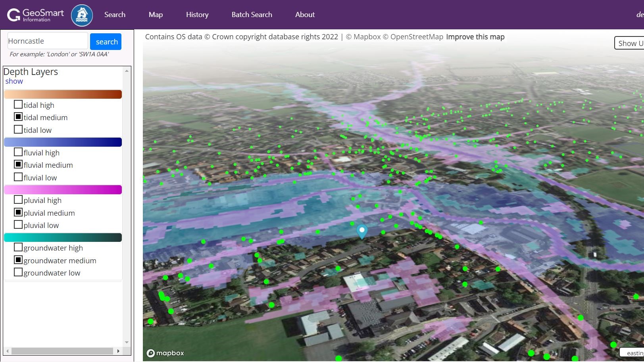Click the © OpenStreetMap attribution link
644x362 pixels.
[x=413, y=37]
